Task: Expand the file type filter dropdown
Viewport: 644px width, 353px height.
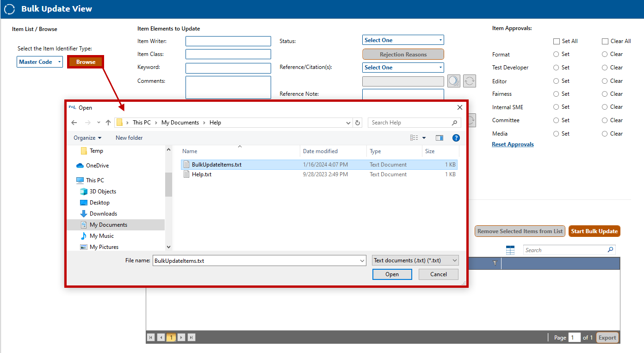Action: (x=415, y=260)
